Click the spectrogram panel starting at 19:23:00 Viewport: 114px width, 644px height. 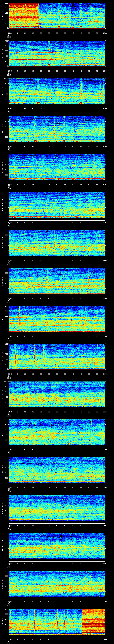click(57, 357)
